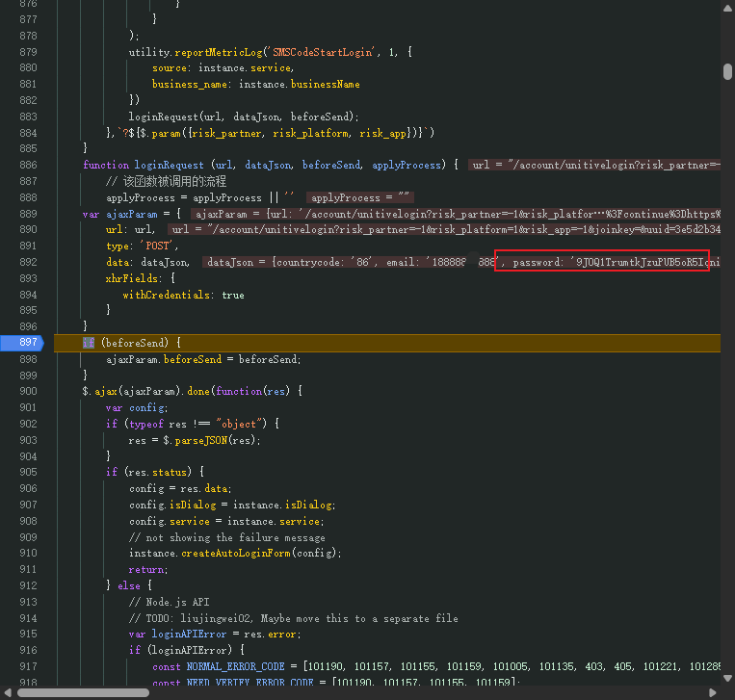Toggle breakpoint on line number 883

click(x=28, y=117)
